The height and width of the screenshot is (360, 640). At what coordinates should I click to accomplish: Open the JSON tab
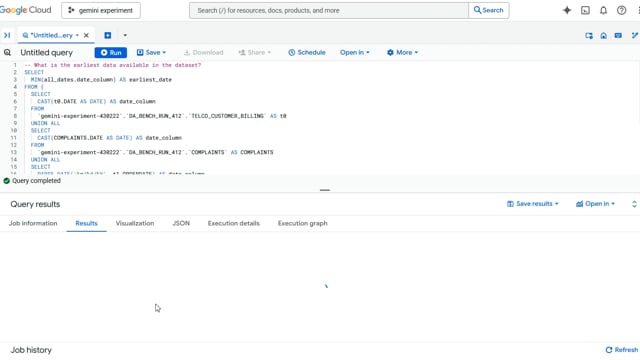click(181, 223)
